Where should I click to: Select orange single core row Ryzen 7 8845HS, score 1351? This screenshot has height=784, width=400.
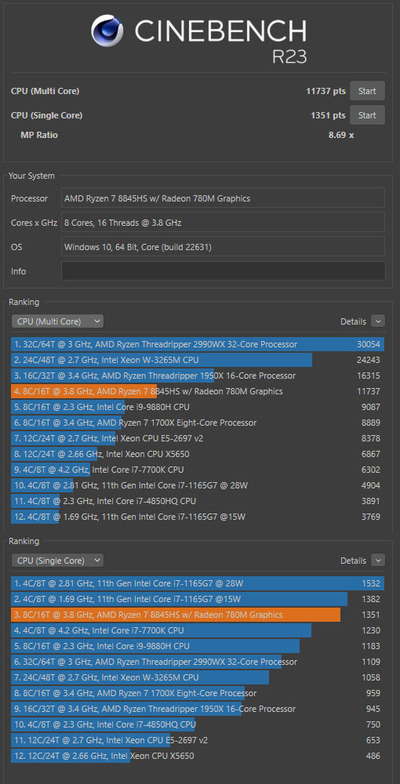[x=198, y=614]
